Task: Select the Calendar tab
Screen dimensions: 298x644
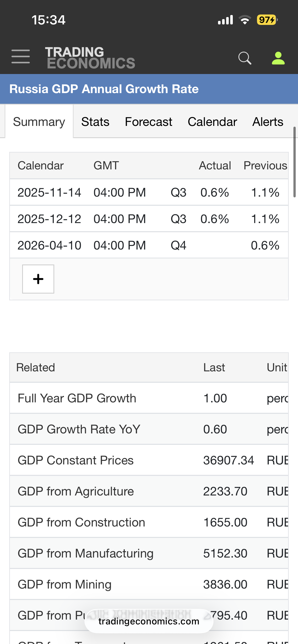Action: (212, 122)
